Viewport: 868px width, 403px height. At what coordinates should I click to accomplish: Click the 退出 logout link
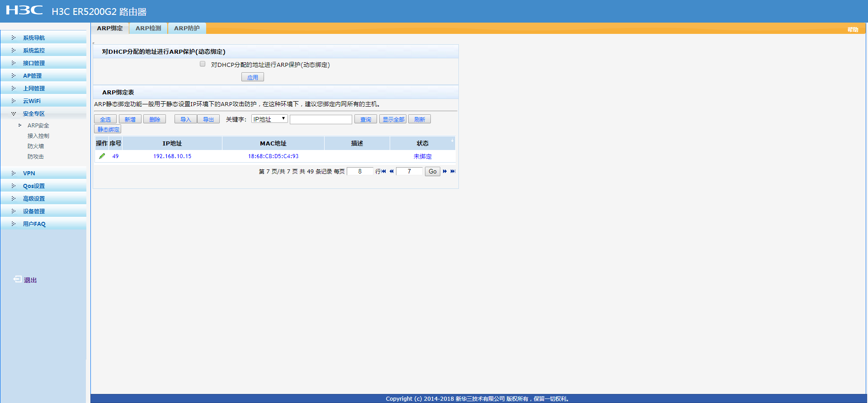[30, 280]
